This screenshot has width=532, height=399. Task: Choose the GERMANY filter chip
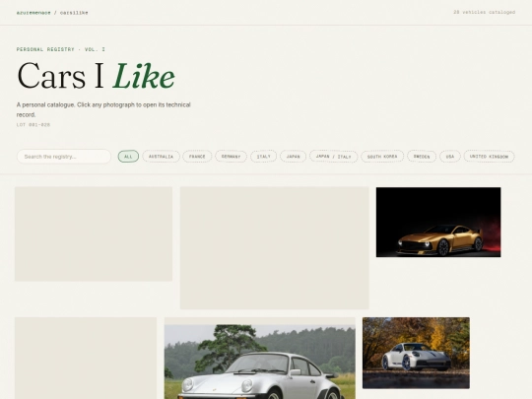pos(231,157)
